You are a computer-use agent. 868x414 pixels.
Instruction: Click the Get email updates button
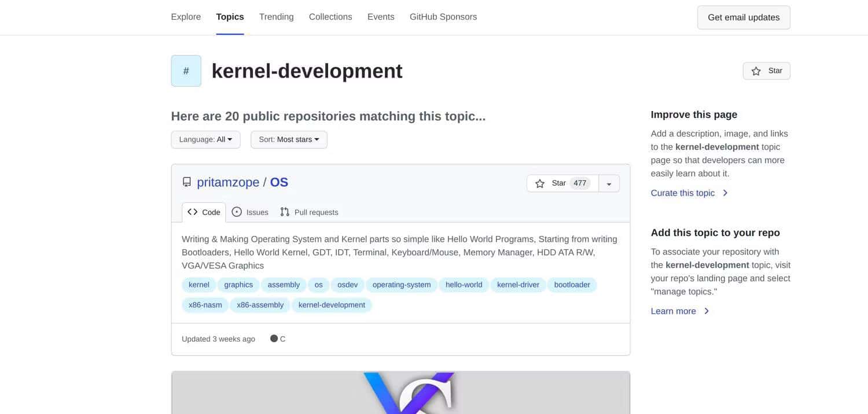(x=744, y=17)
